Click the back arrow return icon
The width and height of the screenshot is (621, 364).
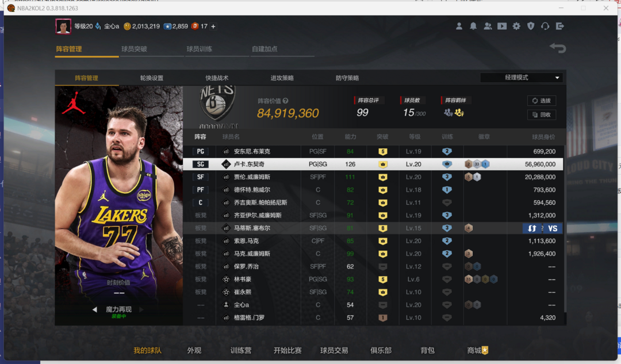pos(558,48)
